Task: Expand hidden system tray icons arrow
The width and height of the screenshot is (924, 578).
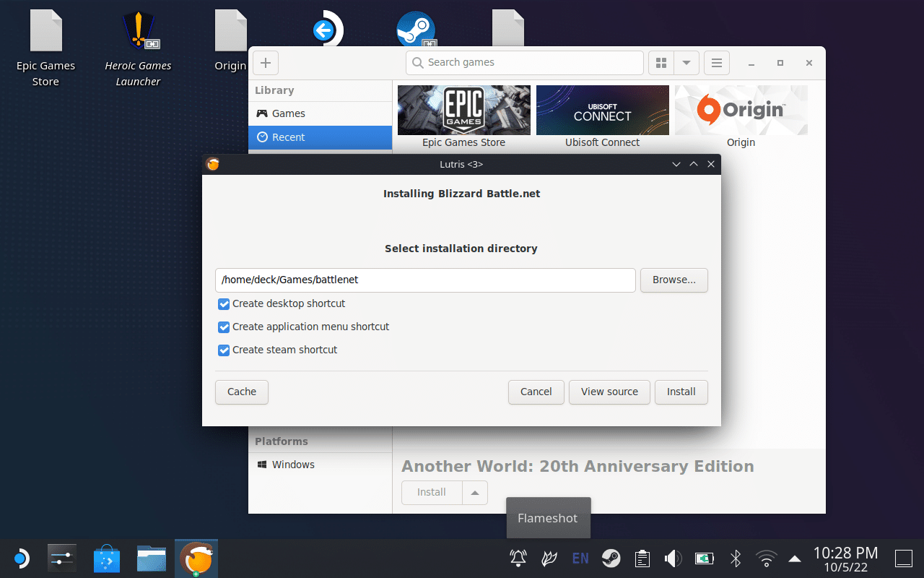Action: pos(795,558)
